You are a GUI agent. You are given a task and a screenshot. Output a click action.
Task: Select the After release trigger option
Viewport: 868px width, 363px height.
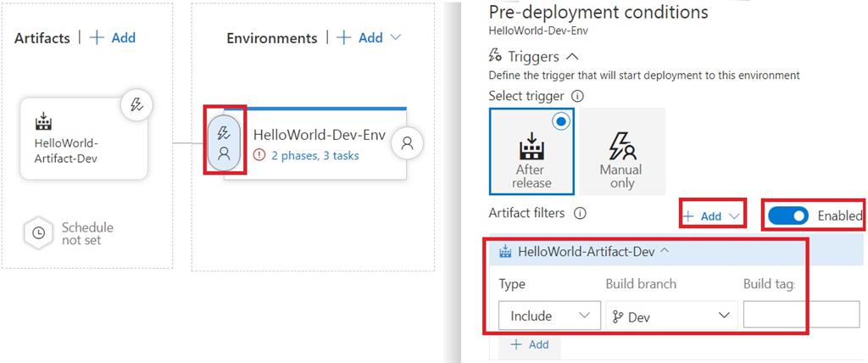pyautogui.click(x=531, y=151)
